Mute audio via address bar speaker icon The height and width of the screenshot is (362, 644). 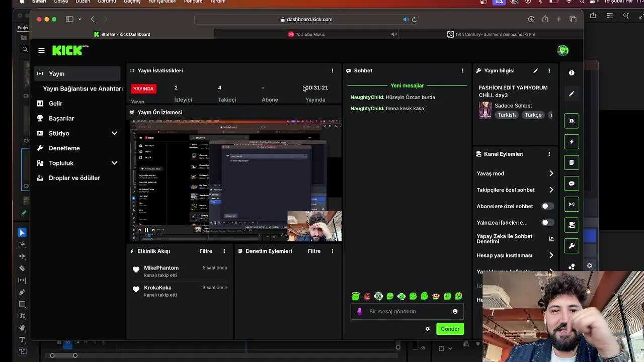click(x=406, y=20)
